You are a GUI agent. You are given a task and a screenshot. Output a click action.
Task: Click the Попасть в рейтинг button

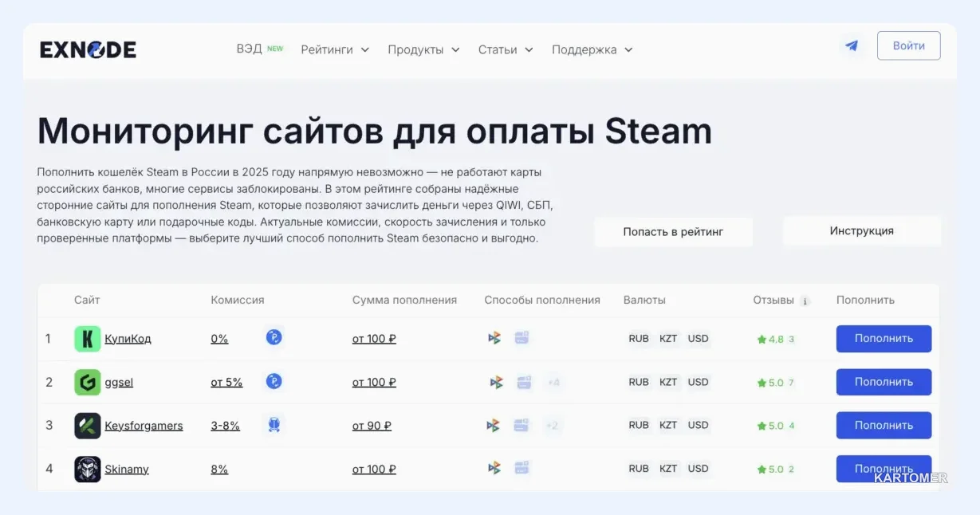click(x=673, y=232)
